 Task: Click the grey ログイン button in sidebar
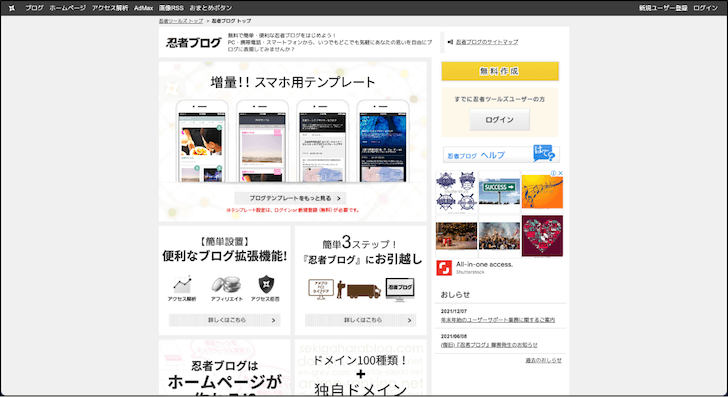500,120
